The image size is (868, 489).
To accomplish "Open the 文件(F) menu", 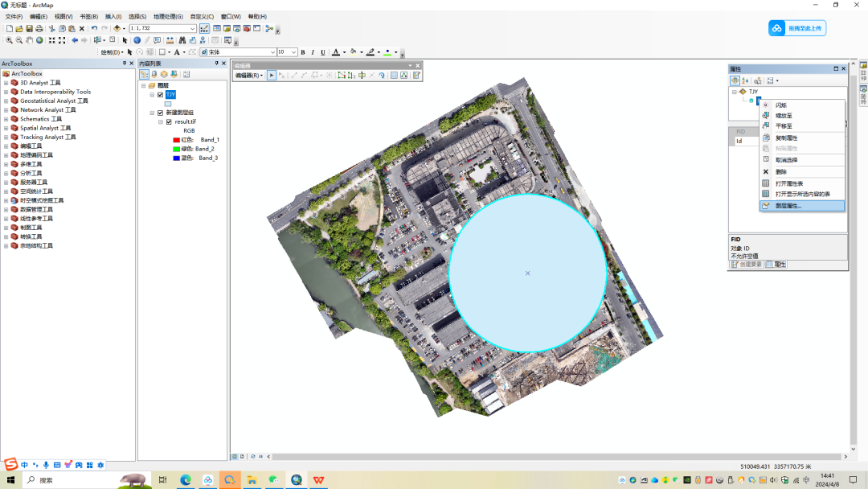I will 14,17.
